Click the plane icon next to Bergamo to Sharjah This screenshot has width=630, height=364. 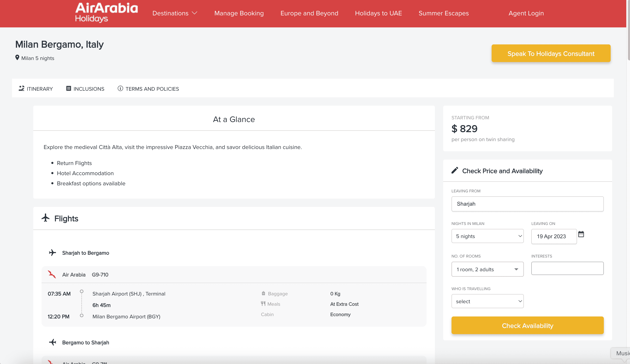(x=53, y=342)
